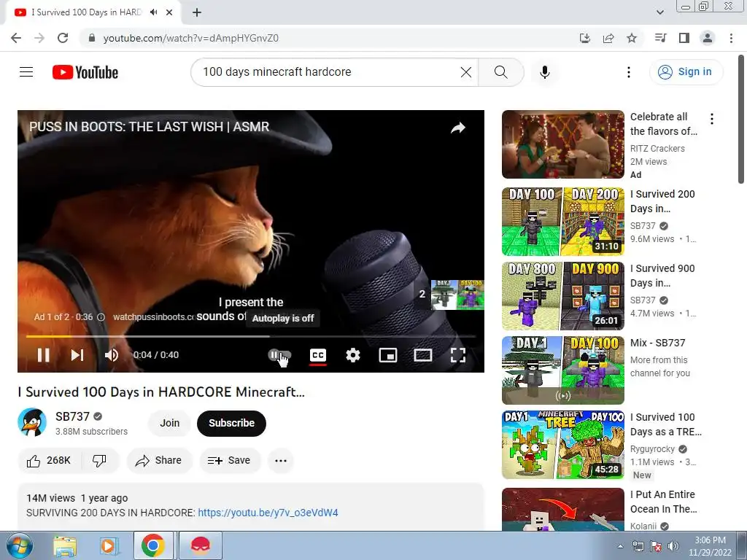
Task: Go to the YouTube home logo
Action: coord(85,72)
